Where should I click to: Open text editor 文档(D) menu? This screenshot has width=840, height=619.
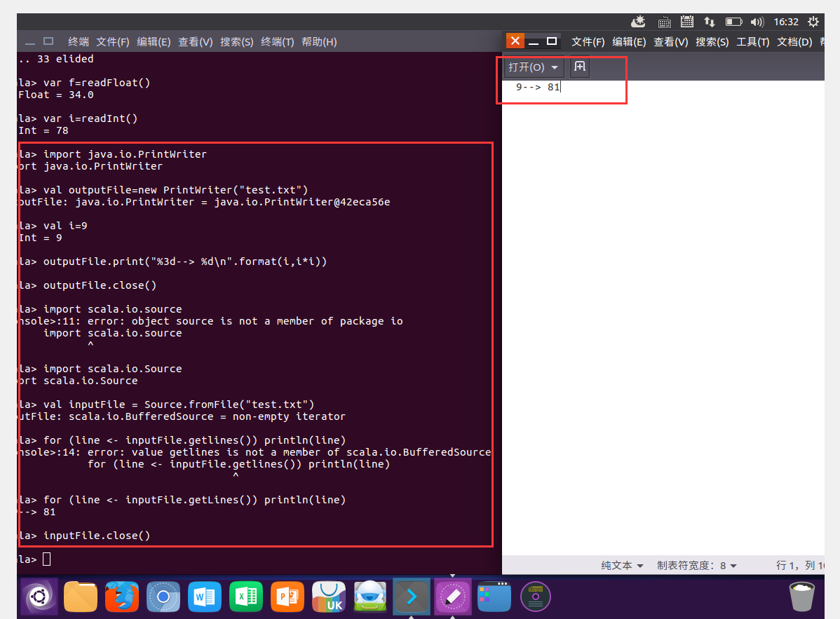pos(794,42)
